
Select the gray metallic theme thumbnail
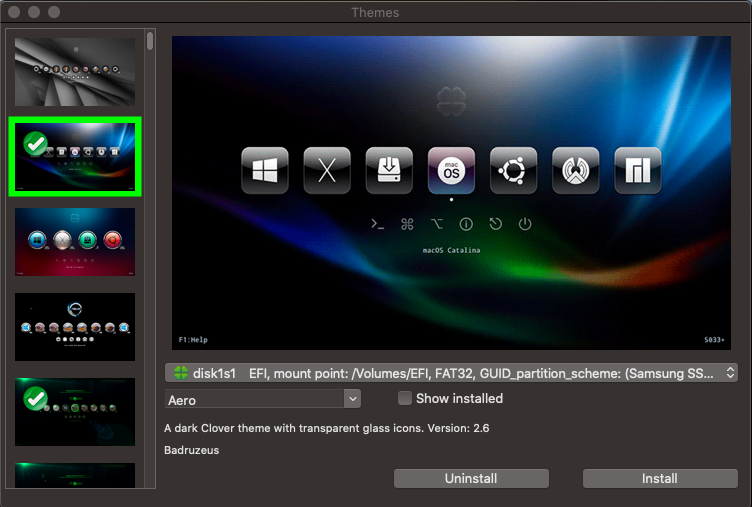tap(75, 71)
